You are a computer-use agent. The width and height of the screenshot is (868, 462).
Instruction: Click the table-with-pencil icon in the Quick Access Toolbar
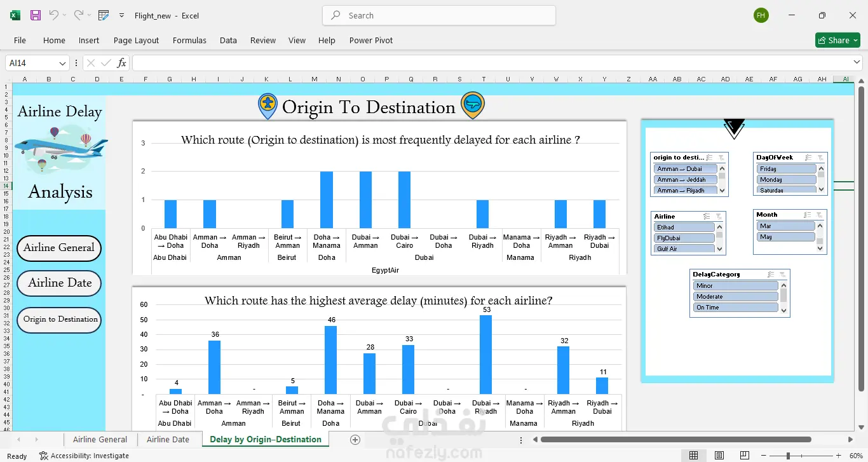point(104,15)
